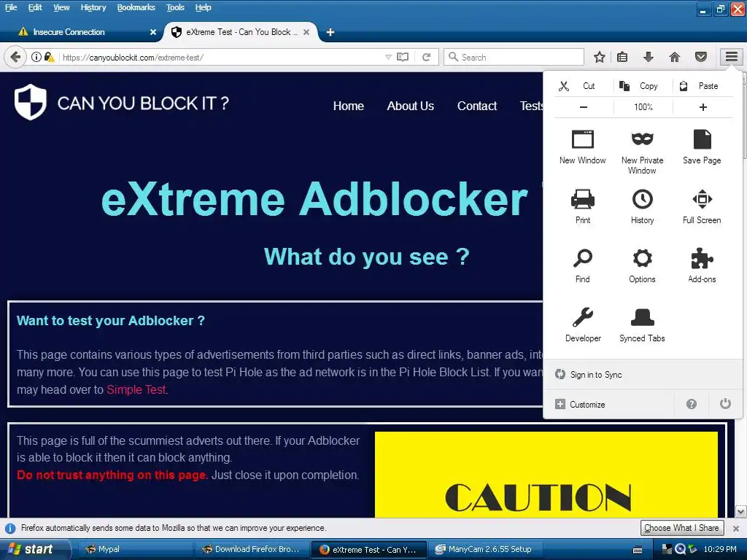Open the Help question mark menu

coord(692,404)
